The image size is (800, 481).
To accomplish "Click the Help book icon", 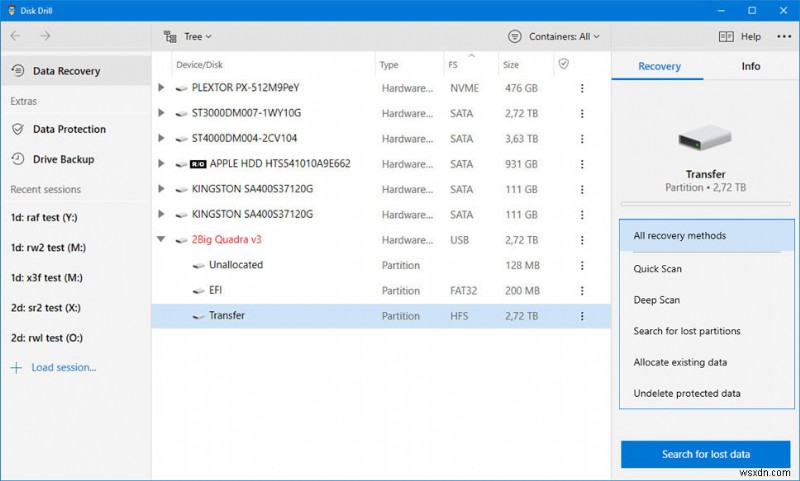I will click(x=726, y=36).
